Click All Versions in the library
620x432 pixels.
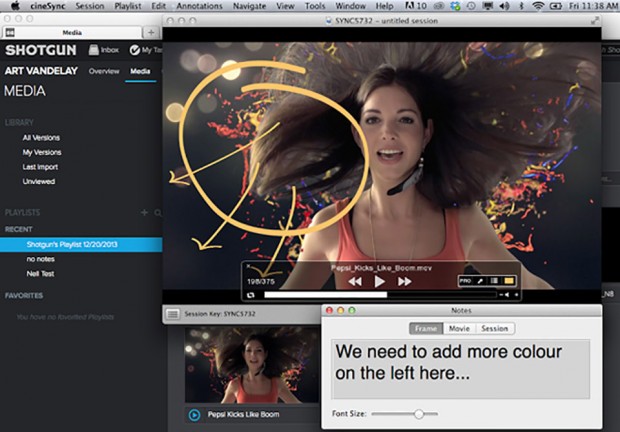coord(41,137)
